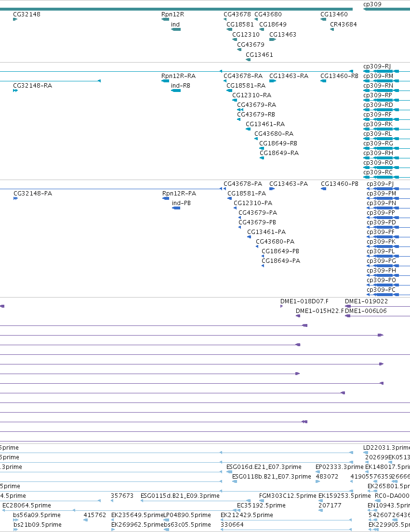Click protein ind-PB
The height and width of the screenshot is (532, 410).
181,203
